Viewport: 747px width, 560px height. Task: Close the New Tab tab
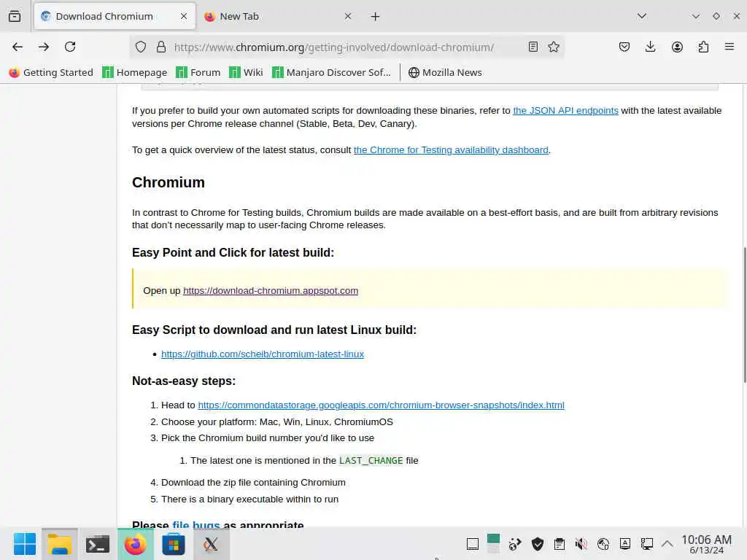(348, 16)
